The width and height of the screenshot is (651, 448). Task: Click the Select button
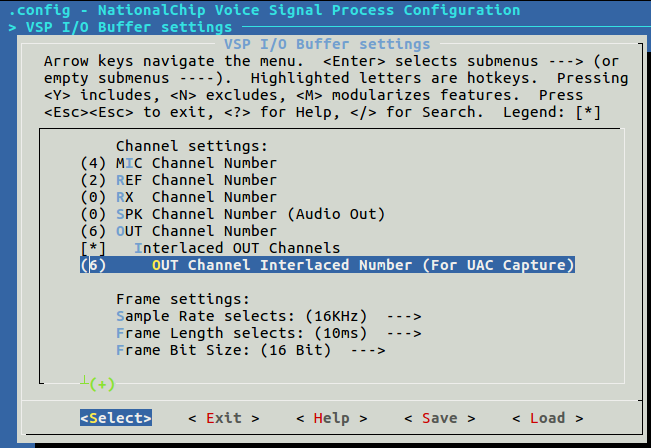pos(116,418)
